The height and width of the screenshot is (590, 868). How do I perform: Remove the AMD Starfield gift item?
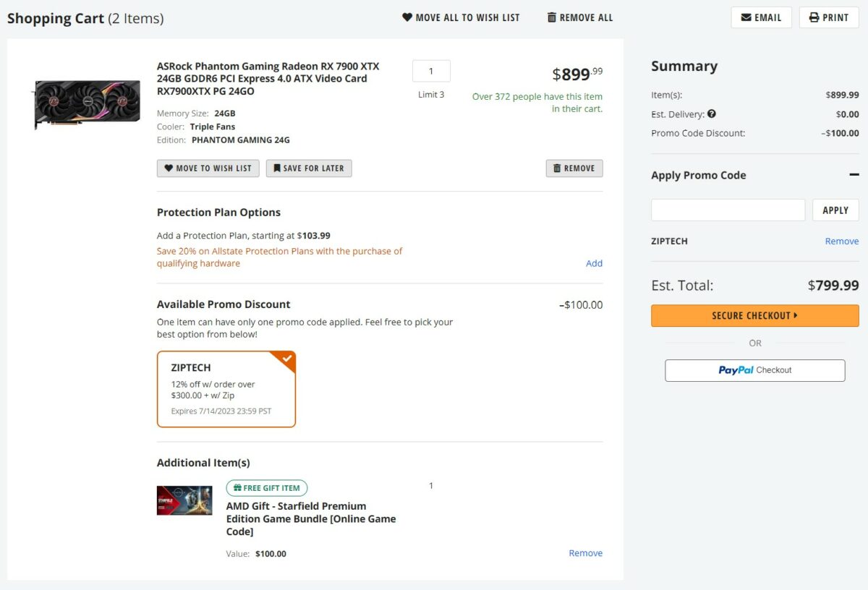(x=585, y=553)
